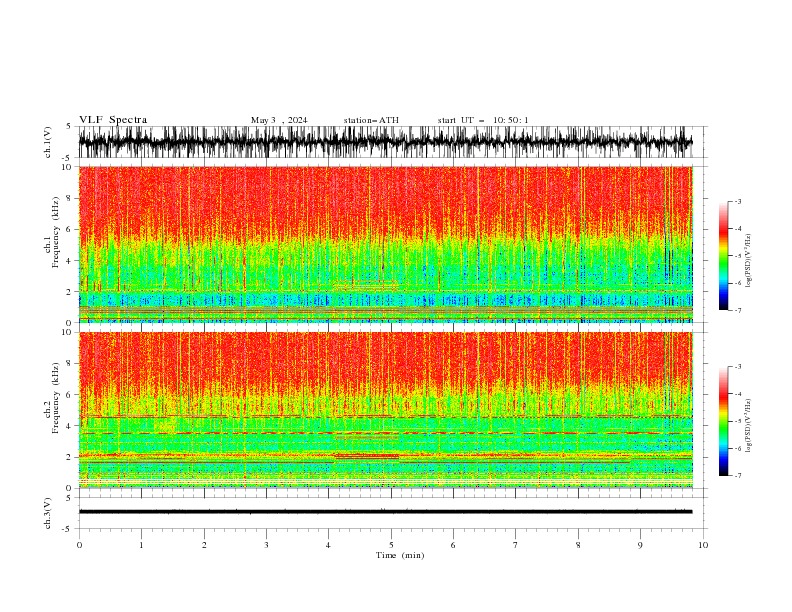
Task: Click the lower color bar beside ch.2
Action: (723, 421)
